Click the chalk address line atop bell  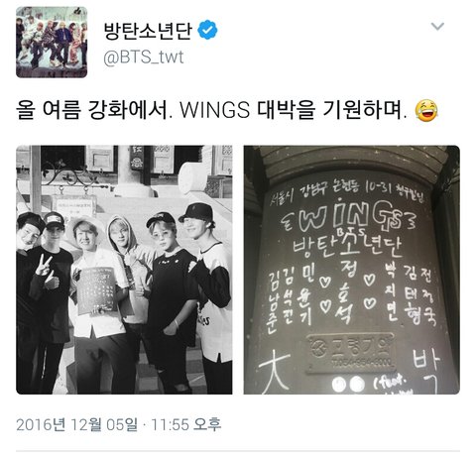(x=349, y=194)
